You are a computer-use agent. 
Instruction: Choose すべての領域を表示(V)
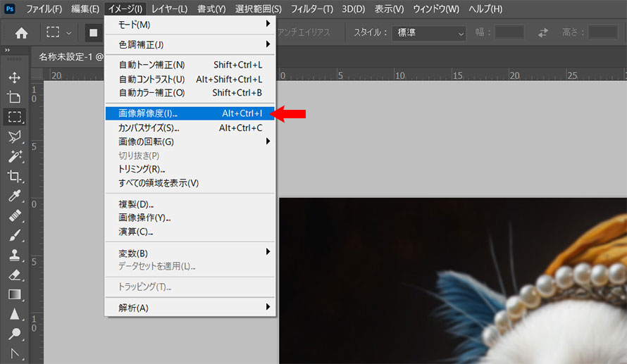click(190, 183)
